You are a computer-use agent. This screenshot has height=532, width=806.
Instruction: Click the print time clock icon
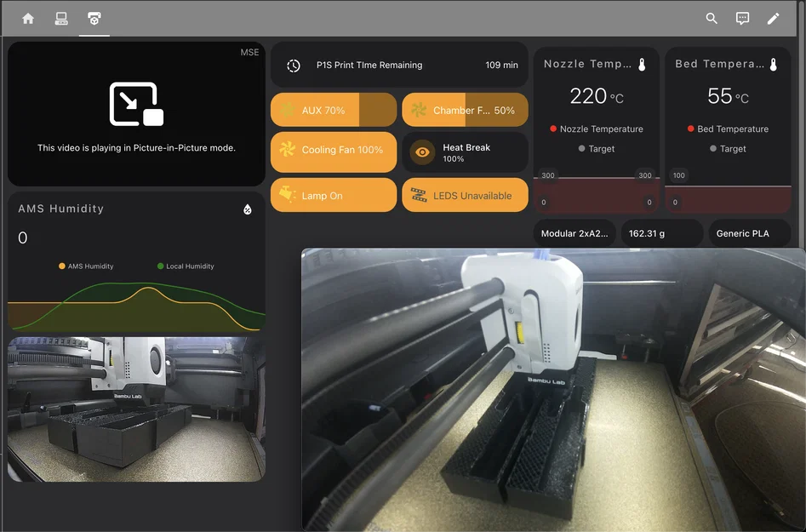294,66
